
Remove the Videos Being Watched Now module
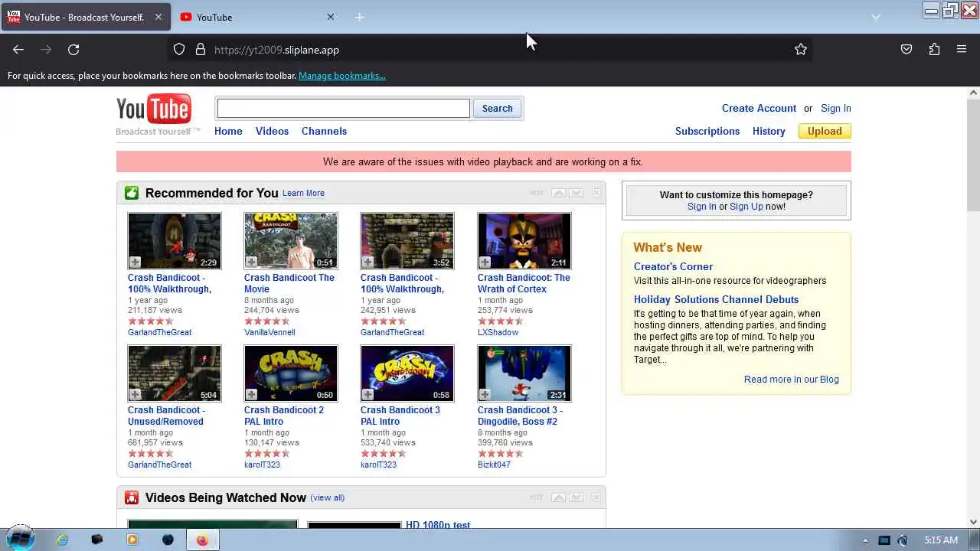coord(596,497)
